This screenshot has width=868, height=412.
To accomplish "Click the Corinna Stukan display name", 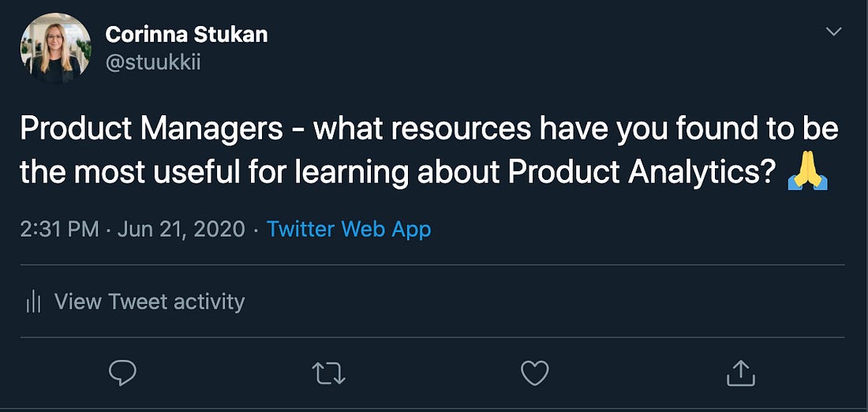I will [x=186, y=35].
